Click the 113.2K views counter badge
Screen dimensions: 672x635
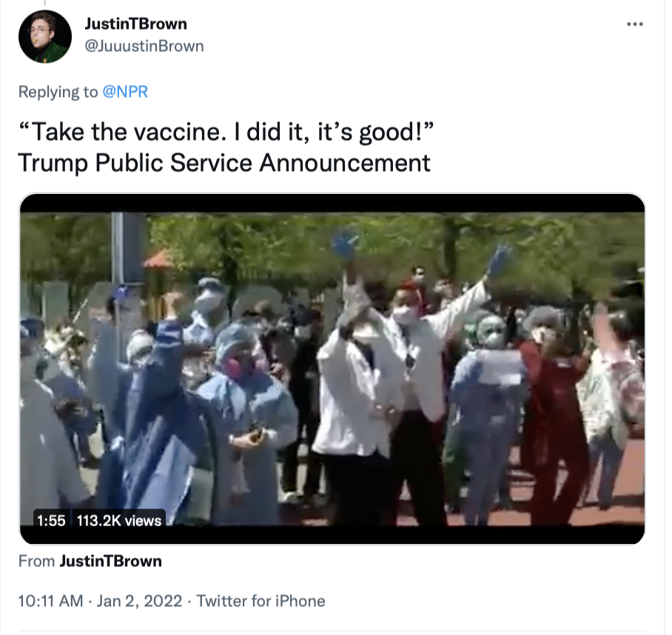tap(118, 520)
